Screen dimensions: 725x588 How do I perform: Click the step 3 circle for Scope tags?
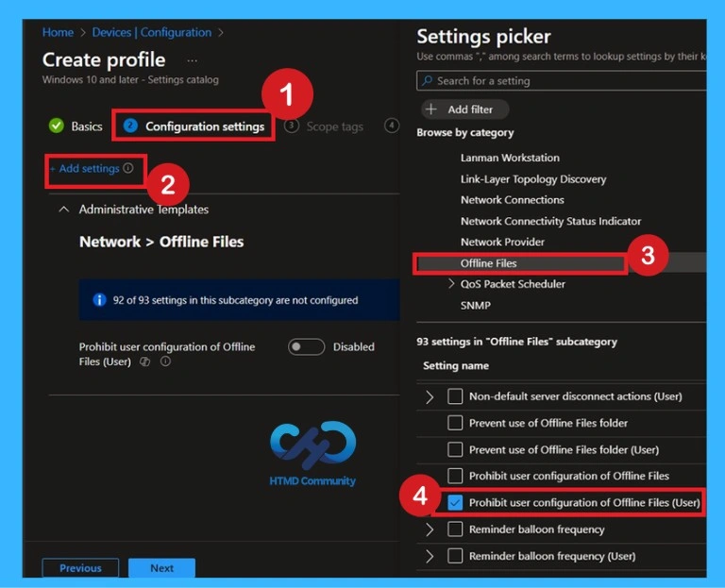(292, 126)
